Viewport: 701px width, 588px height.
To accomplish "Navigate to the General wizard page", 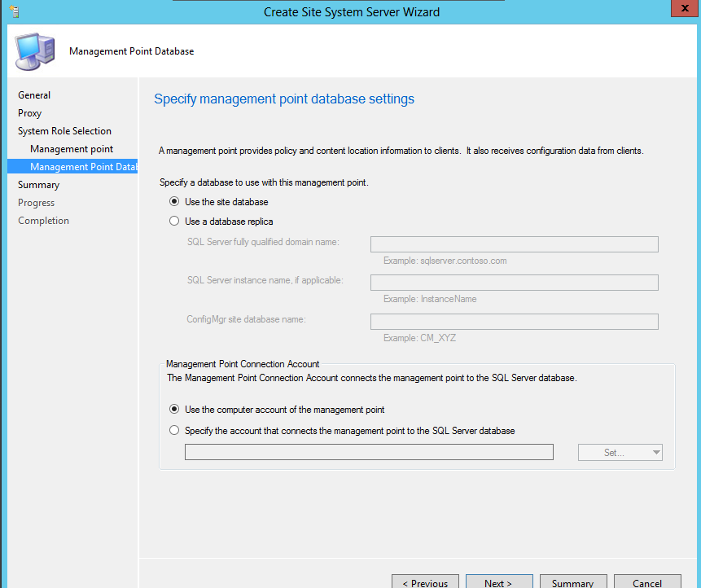I will tap(34, 94).
